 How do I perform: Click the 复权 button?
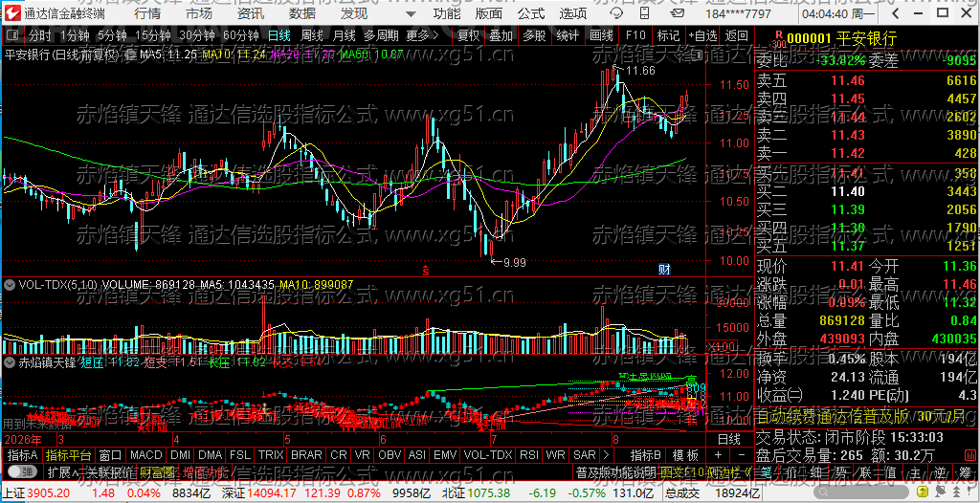click(468, 36)
